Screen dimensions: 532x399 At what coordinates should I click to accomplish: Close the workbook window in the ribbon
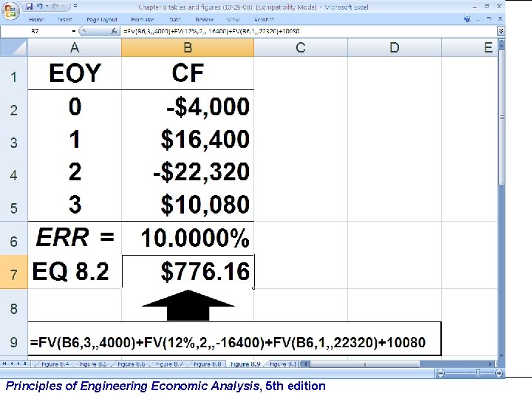coord(499,19)
